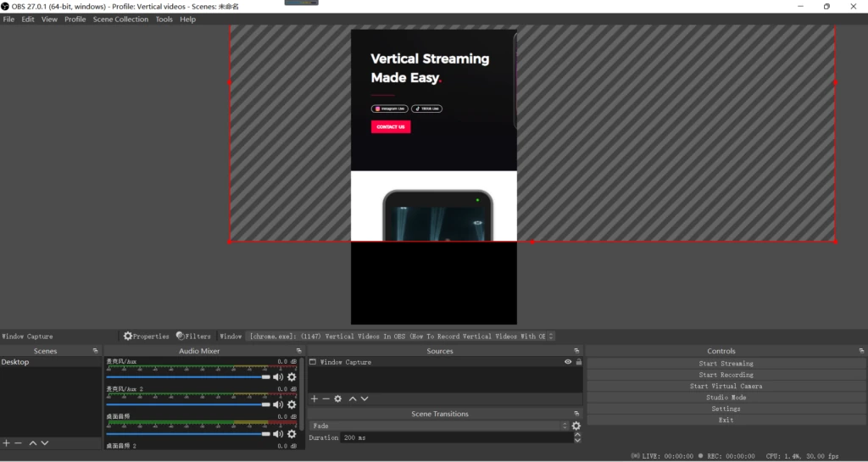Add a new source with plus icon
Image resolution: width=868 pixels, height=462 pixels.
click(x=314, y=398)
